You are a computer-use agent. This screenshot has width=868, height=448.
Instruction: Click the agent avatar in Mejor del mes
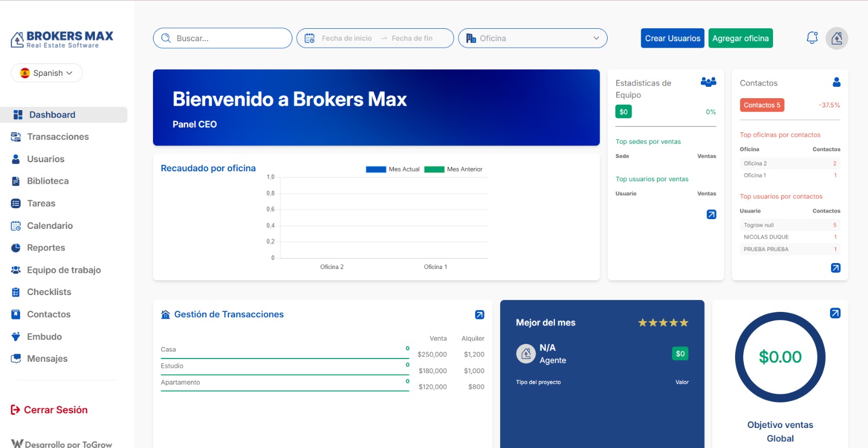click(526, 354)
